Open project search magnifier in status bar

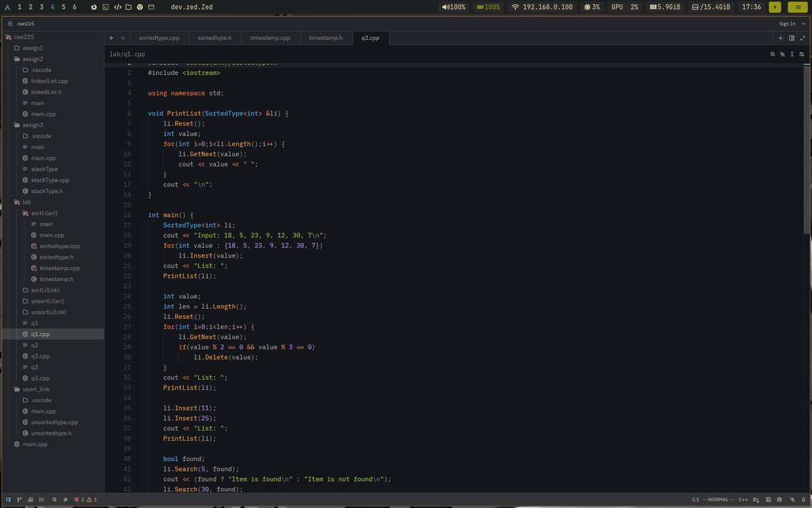[x=54, y=499]
